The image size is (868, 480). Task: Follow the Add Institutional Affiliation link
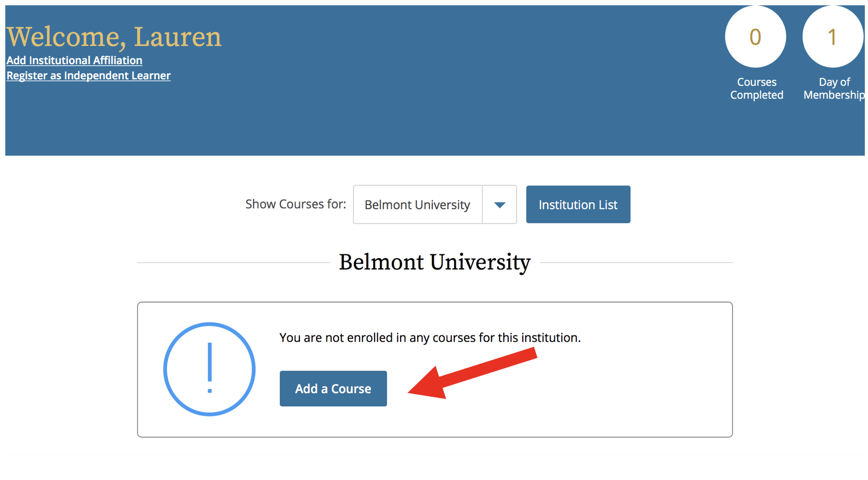(x=74, y=60)
